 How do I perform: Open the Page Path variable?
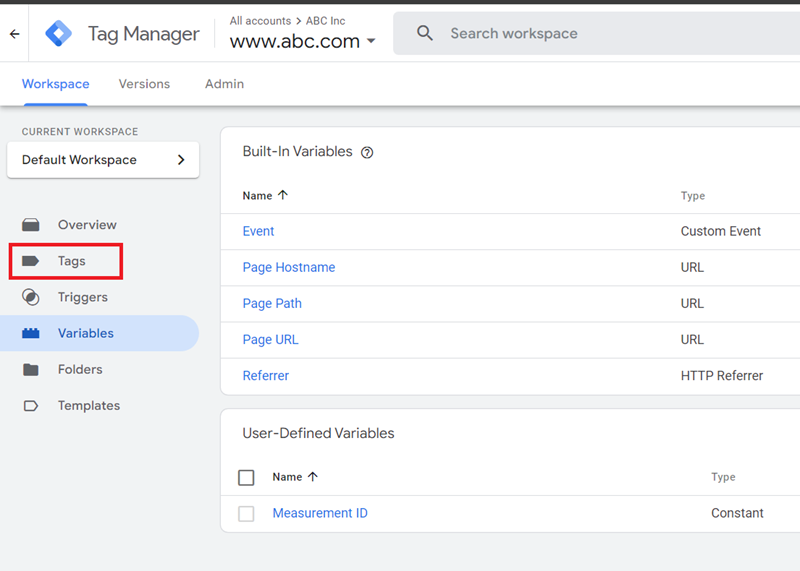point(272,304)
